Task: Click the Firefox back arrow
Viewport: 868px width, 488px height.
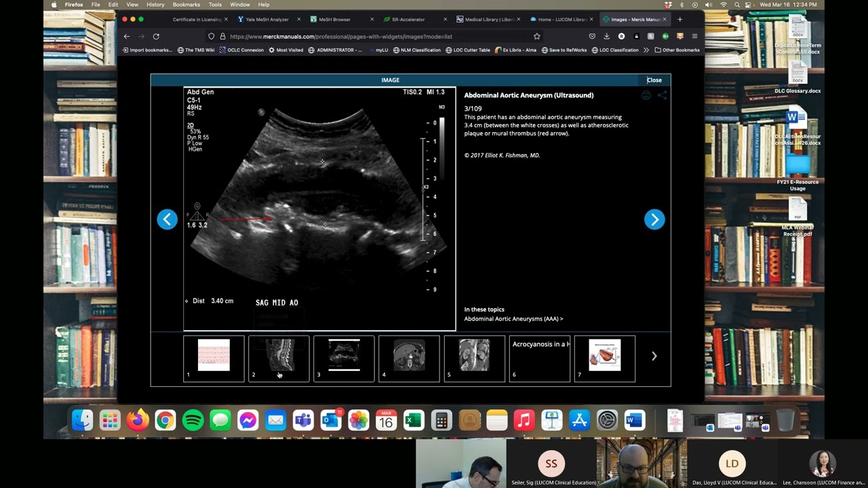Action: click(127, 36)
